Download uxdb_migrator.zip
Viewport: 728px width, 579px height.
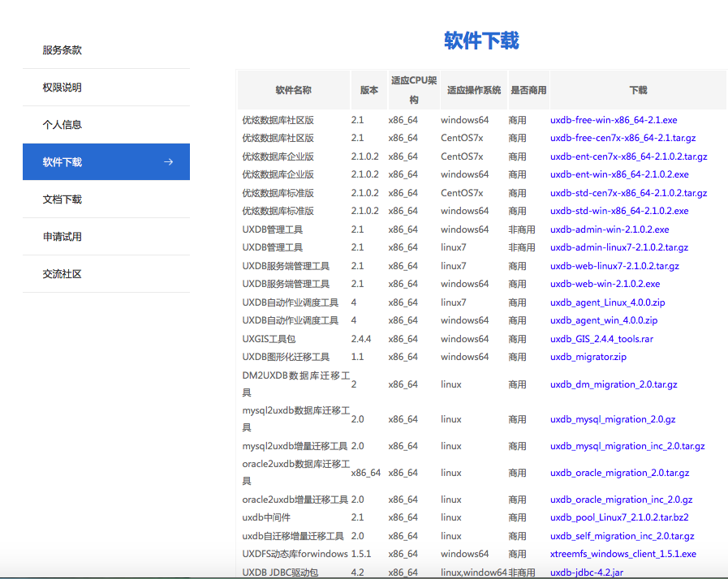pos(588,357)
